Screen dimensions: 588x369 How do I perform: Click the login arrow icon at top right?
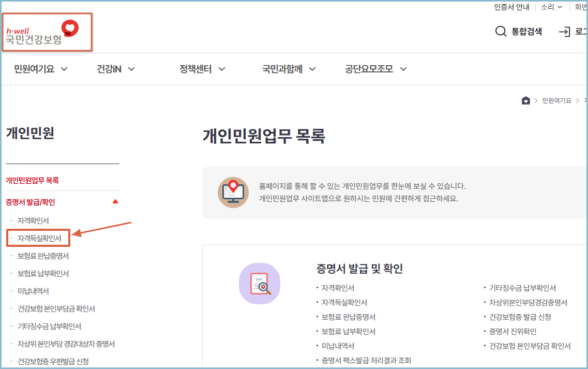[x=565, y=32]
